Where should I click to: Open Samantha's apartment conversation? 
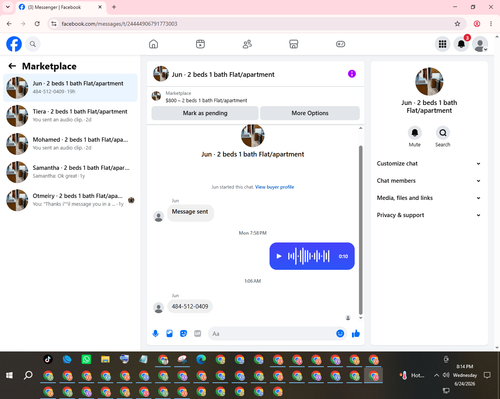click(70, 172)
